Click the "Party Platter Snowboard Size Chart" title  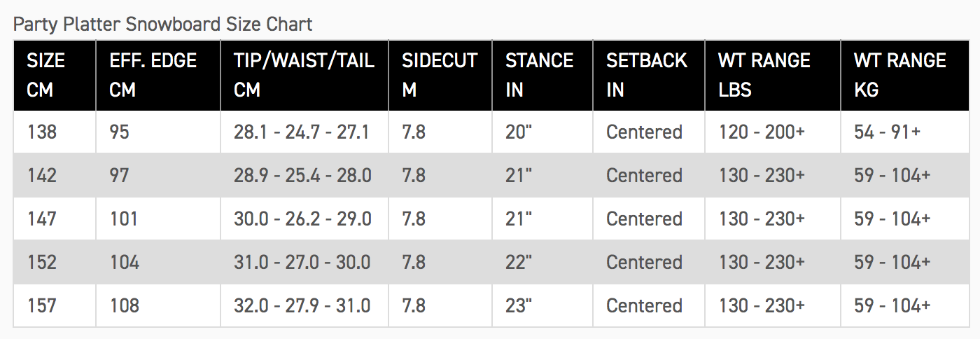(162, 25)
